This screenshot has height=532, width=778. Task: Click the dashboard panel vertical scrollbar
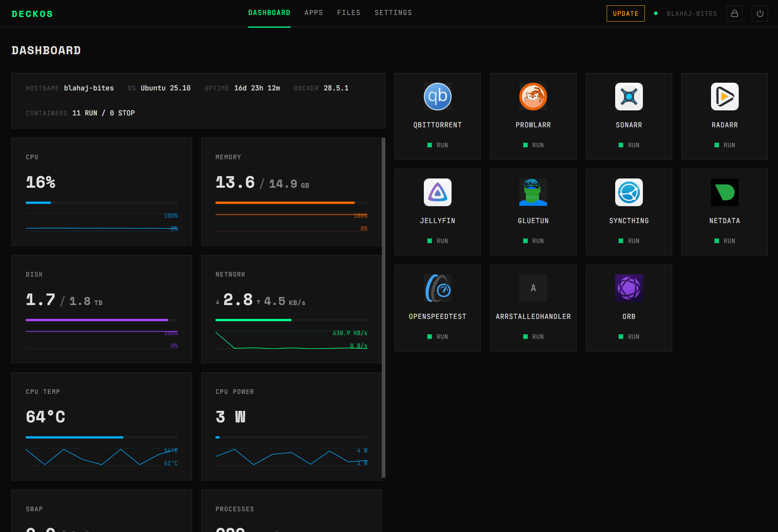383,308
